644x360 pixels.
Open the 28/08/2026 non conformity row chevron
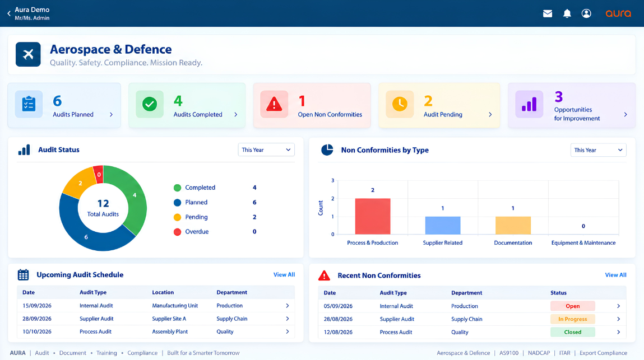(619, 319)
